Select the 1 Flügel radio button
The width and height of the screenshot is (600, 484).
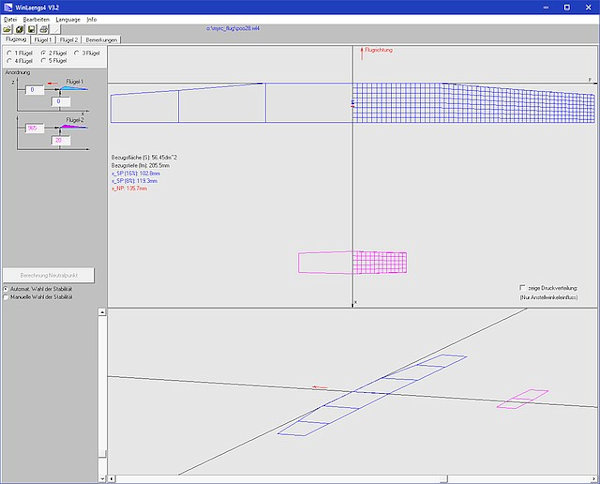point(20,53)
